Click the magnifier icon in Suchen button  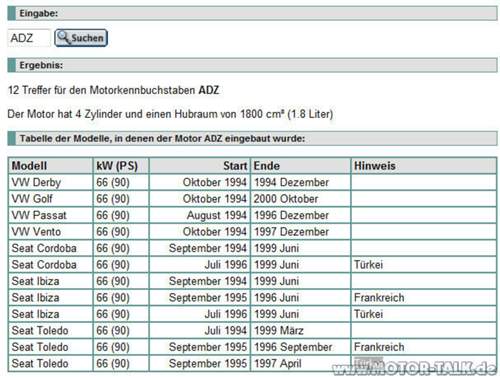(x=63, y=37)
